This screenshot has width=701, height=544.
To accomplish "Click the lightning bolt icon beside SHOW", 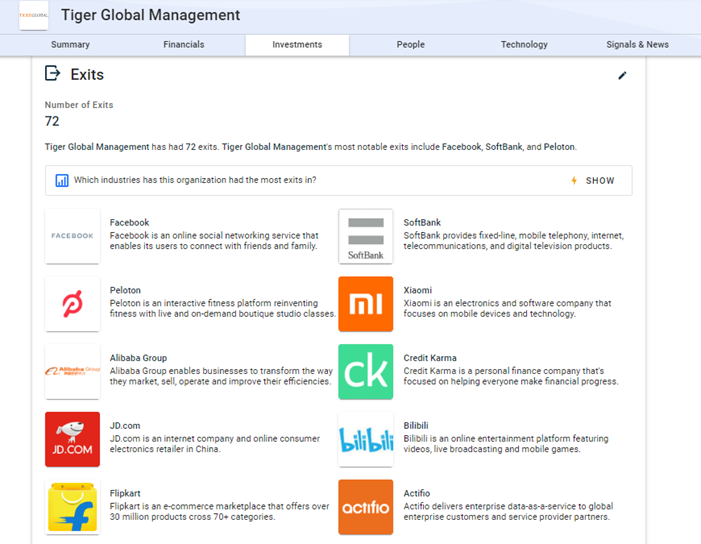I will [574, 181].
